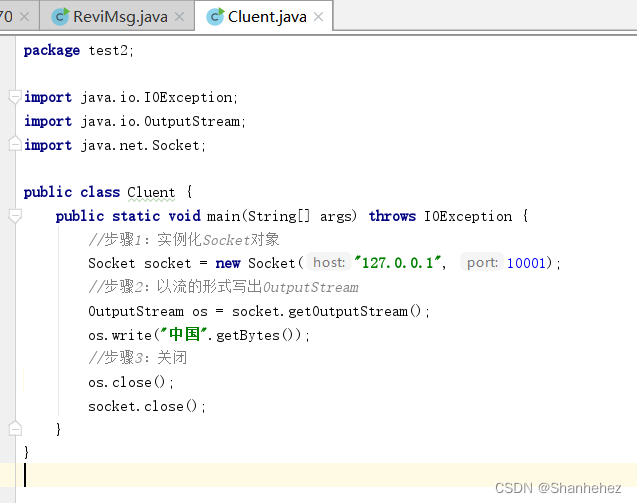The image size is (637, 503).
Task: Place cursor on port number 10001
Action: point(526,263)
